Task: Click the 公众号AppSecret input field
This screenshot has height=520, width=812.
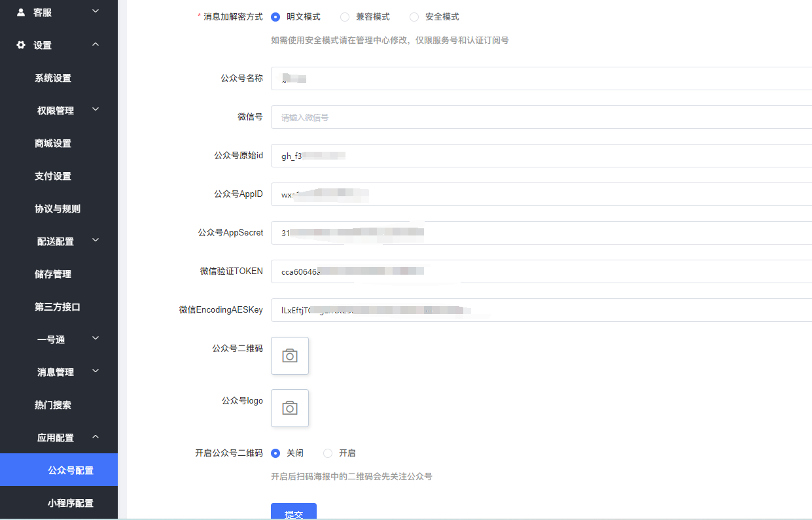Action: [x=541, y=233]
